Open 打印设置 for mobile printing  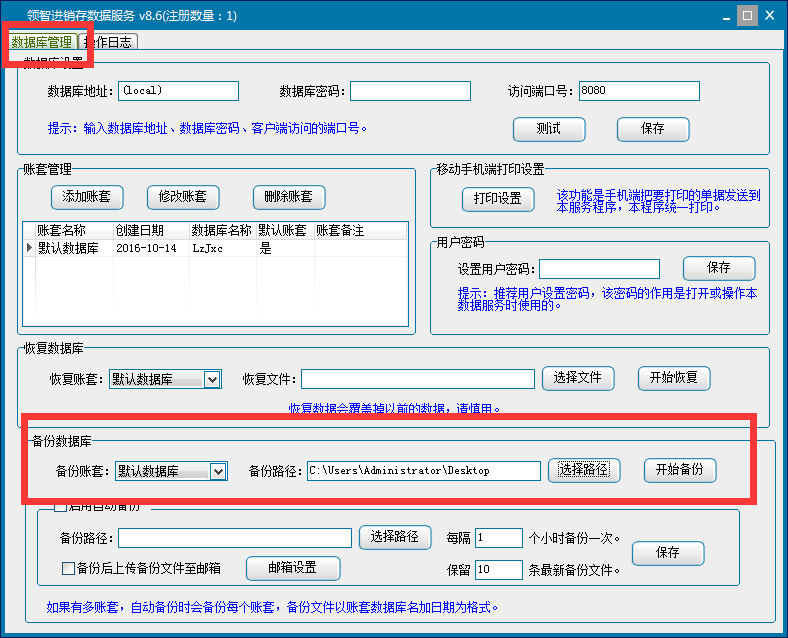(497, 198)
